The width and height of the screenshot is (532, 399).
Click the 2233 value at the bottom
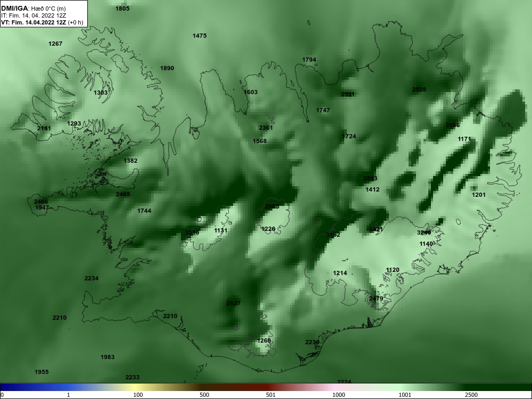tap(132, 377)
